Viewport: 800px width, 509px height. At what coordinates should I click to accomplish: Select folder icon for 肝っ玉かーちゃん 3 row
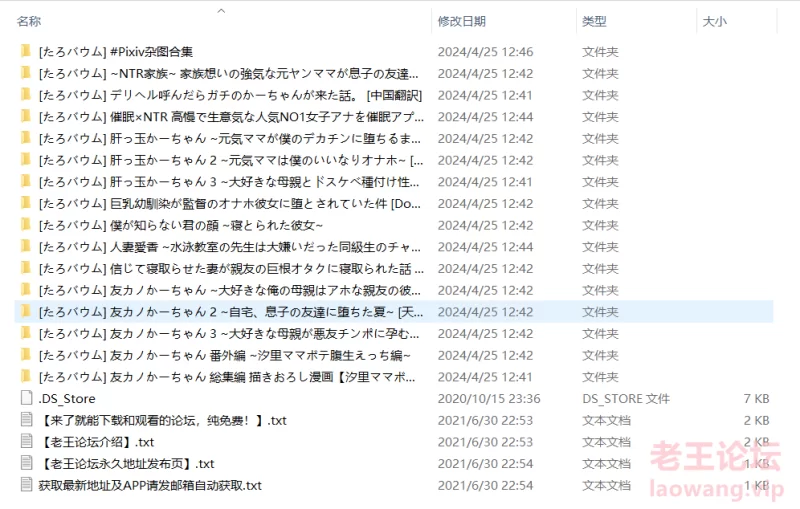[x=26, y=181]
